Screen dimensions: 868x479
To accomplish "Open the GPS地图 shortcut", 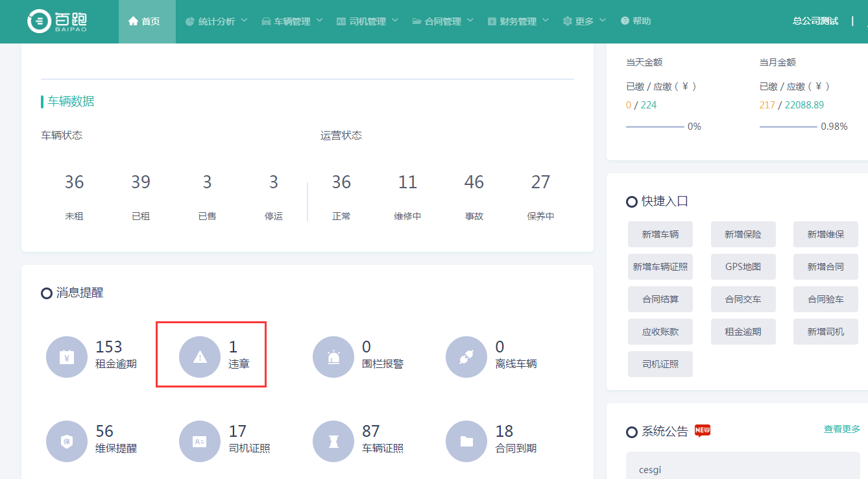I will pyautogui.click(x=743, y=267).
